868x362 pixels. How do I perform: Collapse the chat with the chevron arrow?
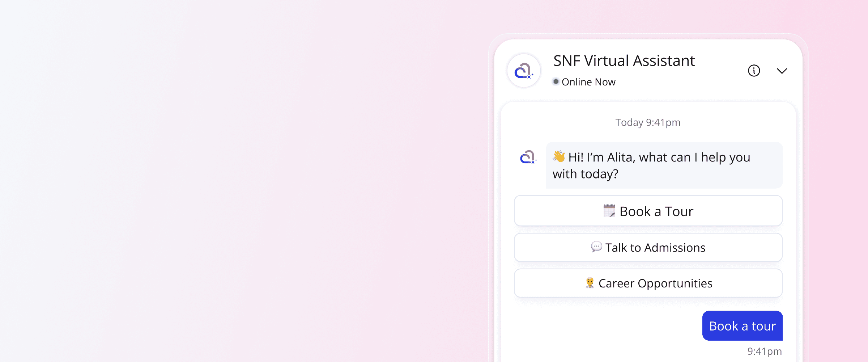tap(782, 71)
